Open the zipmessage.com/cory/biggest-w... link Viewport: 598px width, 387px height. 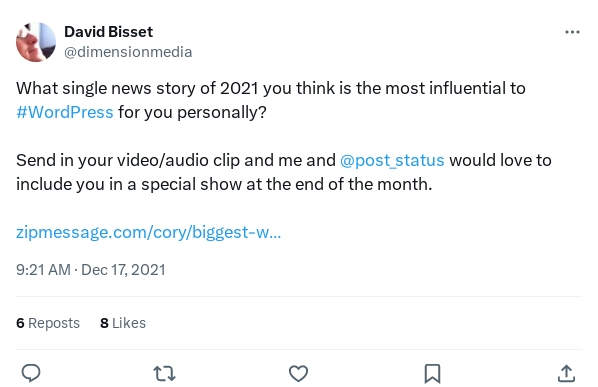tap(148, 232)
